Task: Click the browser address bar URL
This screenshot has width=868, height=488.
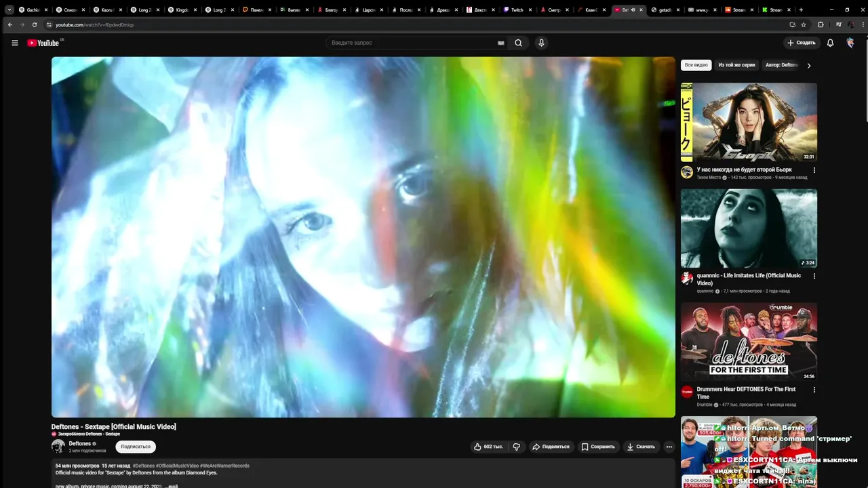Action: (95, 24)
